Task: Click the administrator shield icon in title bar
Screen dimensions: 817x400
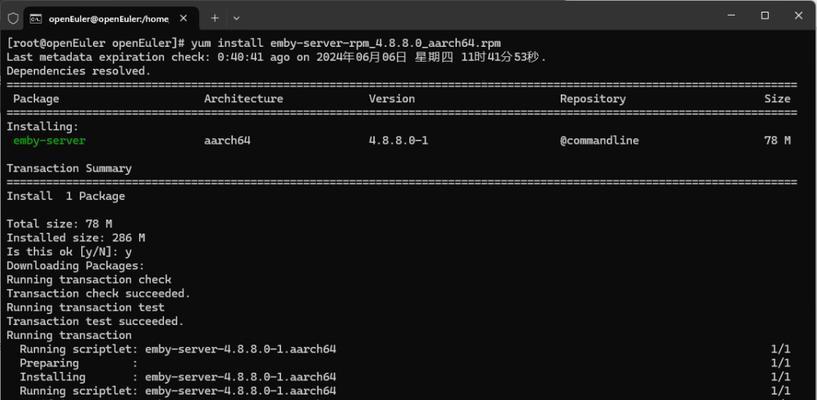Action: tap(13, 18)
